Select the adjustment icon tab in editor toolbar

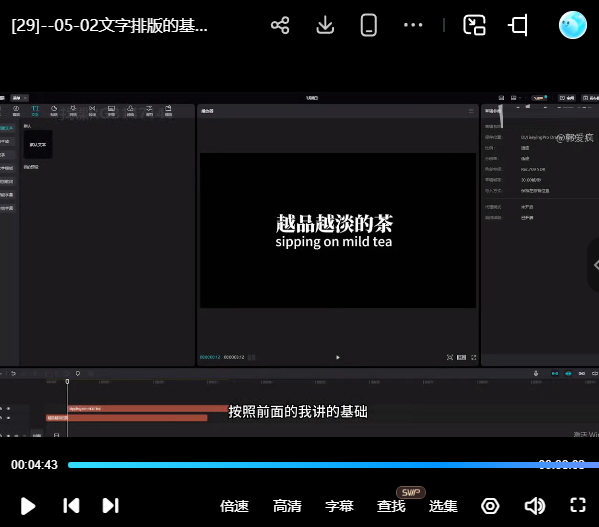(149, 111)
